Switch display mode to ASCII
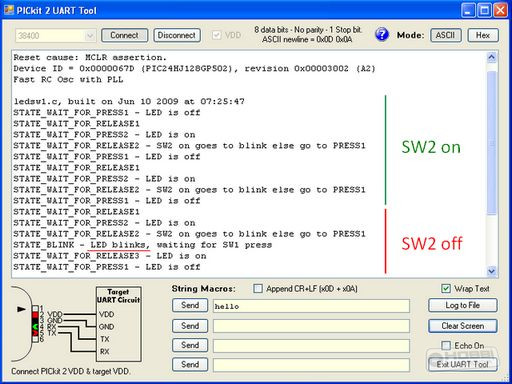512x384 pixels. pos(446,35)
